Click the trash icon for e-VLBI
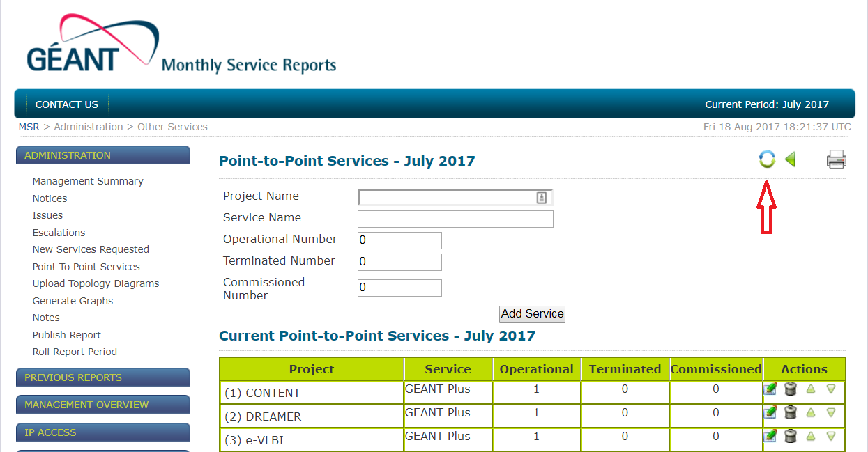The image size is (868, 452). tap(791, 436)
